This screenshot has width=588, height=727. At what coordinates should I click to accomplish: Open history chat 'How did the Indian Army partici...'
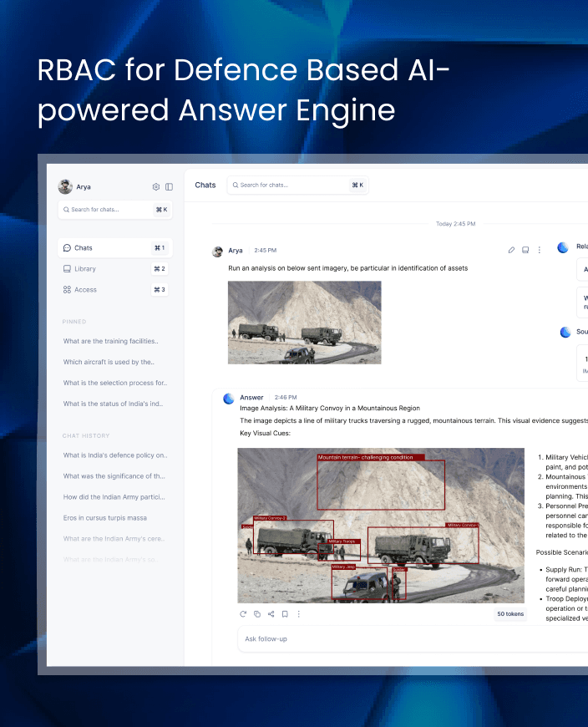pyautogui.click(x=114, y=497)
